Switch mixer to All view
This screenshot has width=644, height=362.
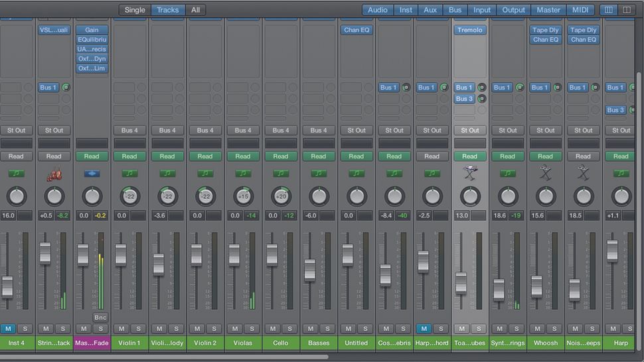coord(195,10)
